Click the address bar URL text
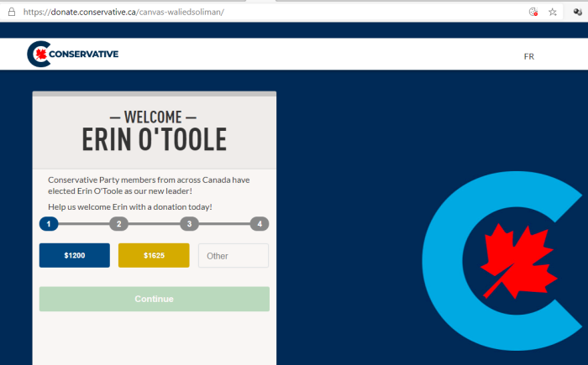The height and width of the screenshot is (365, 588). point(123,12)
